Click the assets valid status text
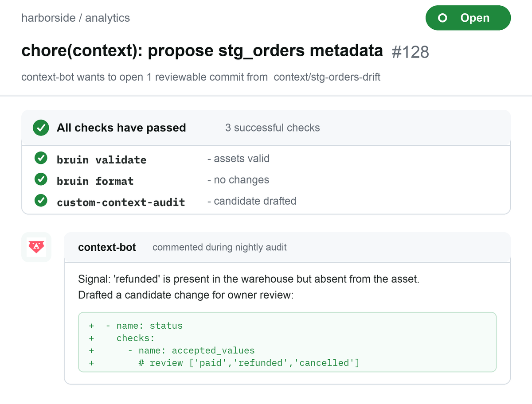532x404 pixels. point(238,159)
